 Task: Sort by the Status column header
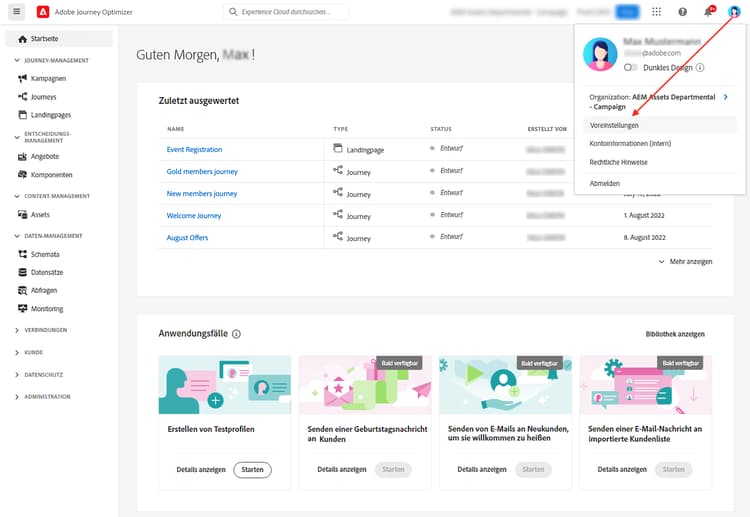(x=441, y=129)
